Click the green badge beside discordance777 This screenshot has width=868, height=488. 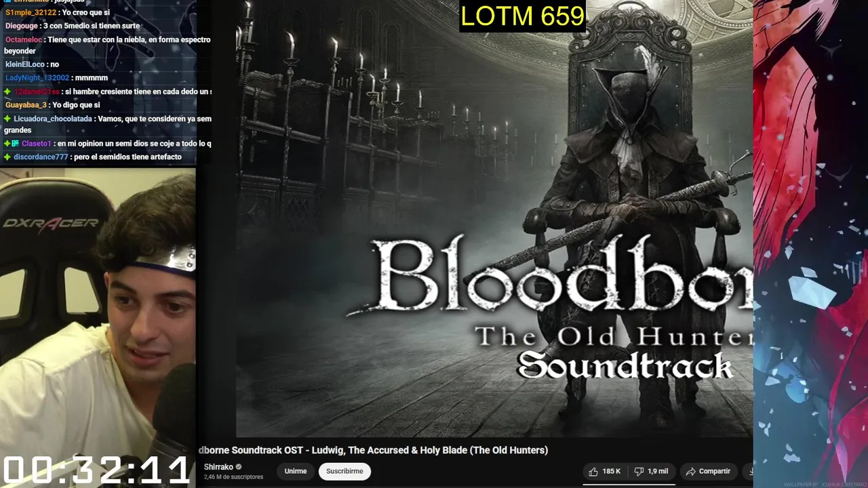(7, 157)
